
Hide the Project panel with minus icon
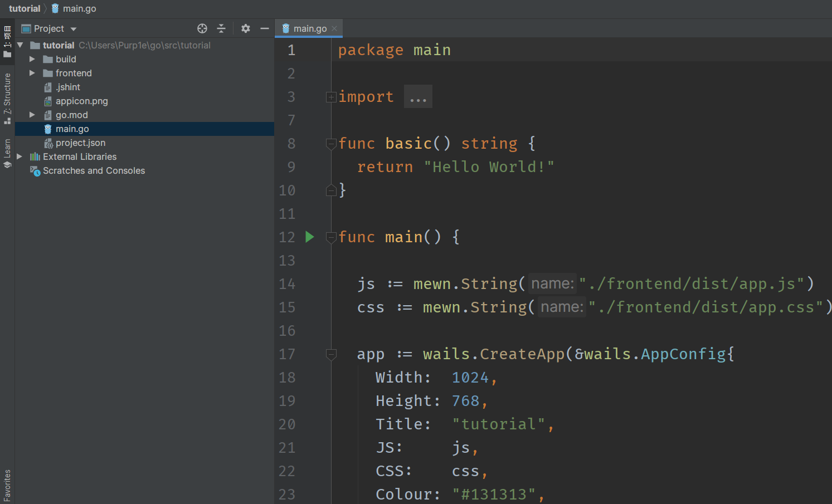[265, 28]
